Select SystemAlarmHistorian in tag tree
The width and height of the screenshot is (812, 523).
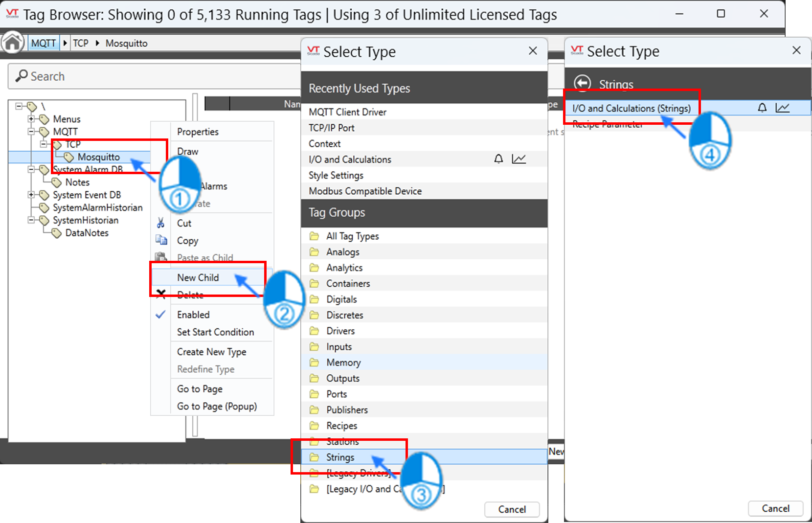(x=98, y=207)
